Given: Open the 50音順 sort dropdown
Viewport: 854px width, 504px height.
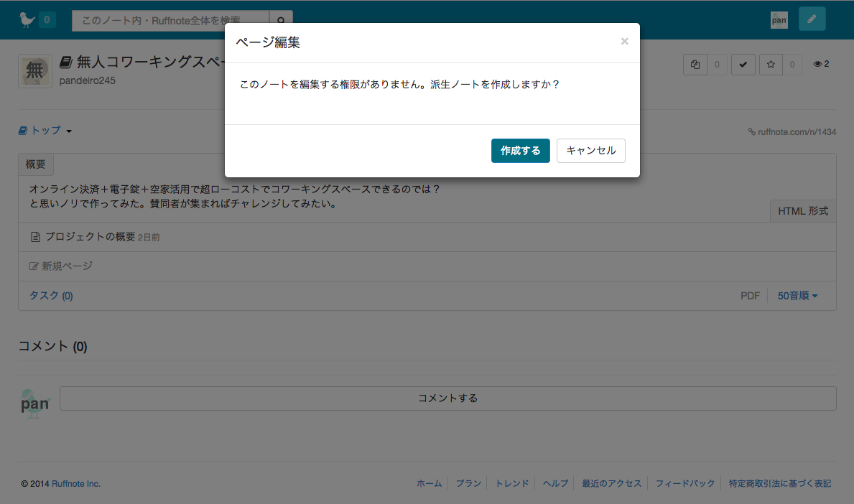Looking at the screenshot, I should point(797,296).
